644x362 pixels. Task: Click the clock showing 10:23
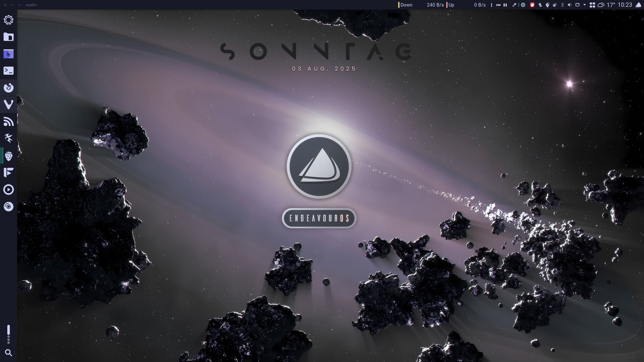(x=625, y=5)
